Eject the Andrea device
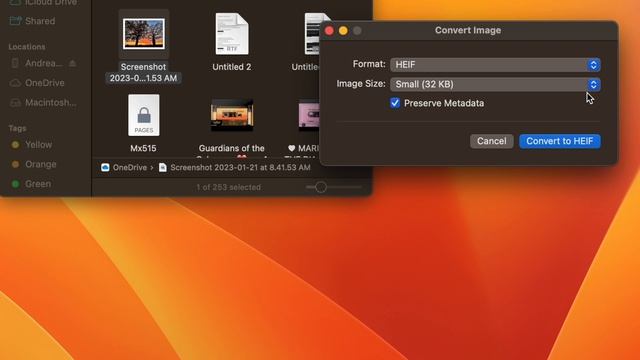Viewport: 640px width, 360px height. 73,63
